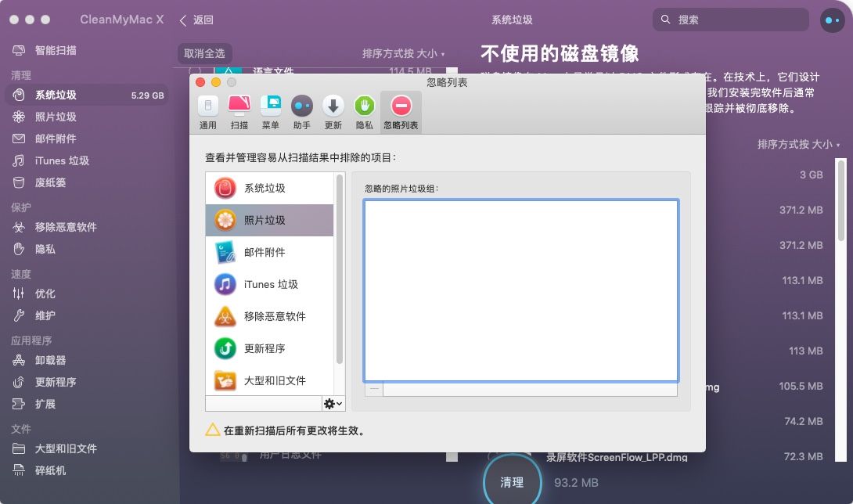Image resolution: width=853 pixels, height=504 pixels.
Task: Open iTunes 垃圾 module in the main sidebar
Action: point(87,161)
